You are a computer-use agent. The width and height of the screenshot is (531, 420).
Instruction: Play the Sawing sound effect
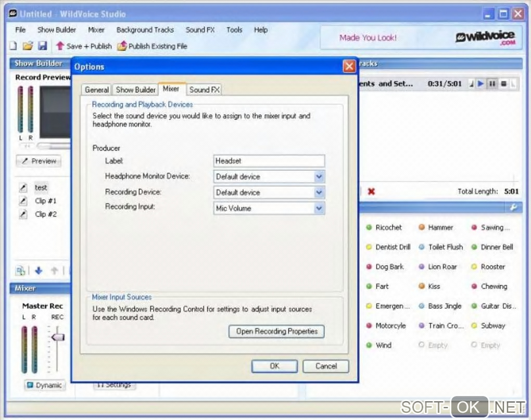[490, 227]
